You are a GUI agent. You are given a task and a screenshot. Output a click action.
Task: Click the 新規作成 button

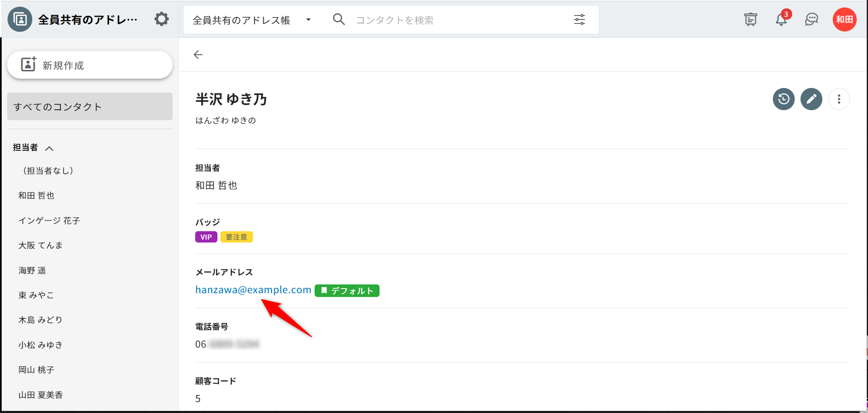coord(90,65)
